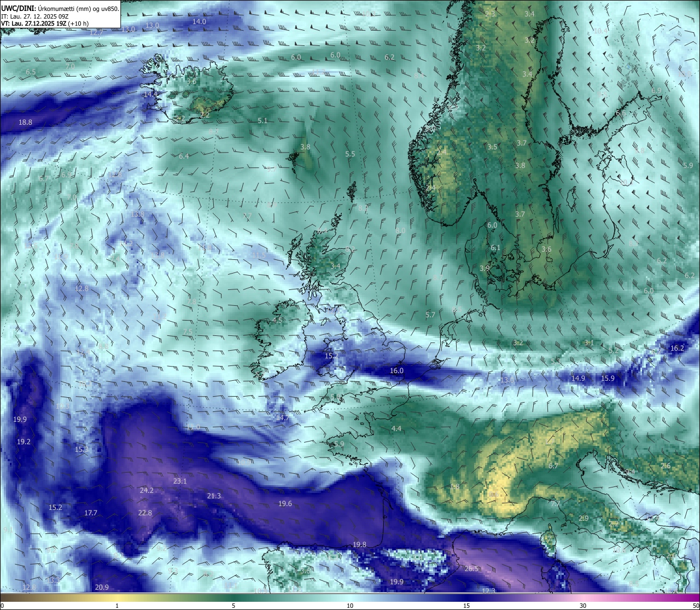Click the legend tick label '50'
The image size is (700, 610).
coord(696,606)
